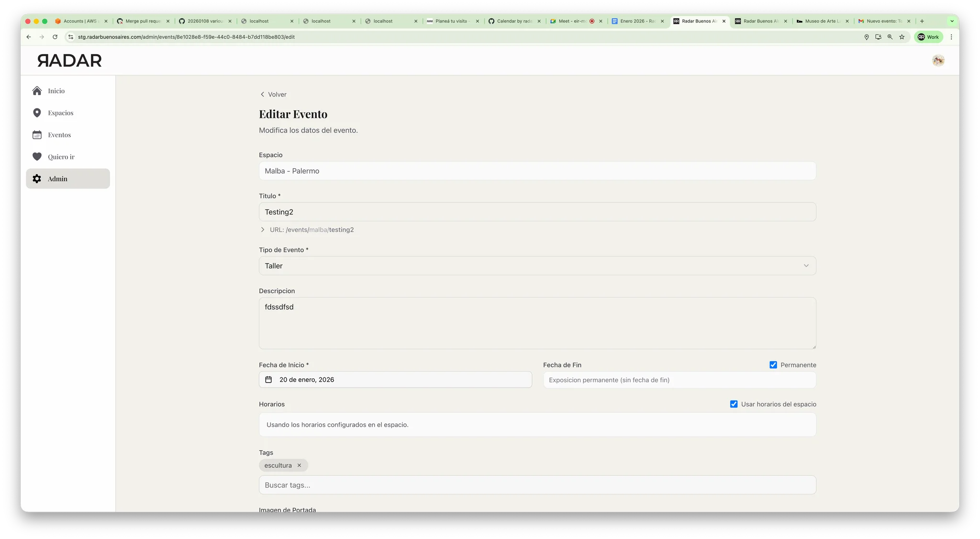Open the Fecha de Inicio date picker
Viewport: 980px width, 539px height.
click(x=395, y=380)
